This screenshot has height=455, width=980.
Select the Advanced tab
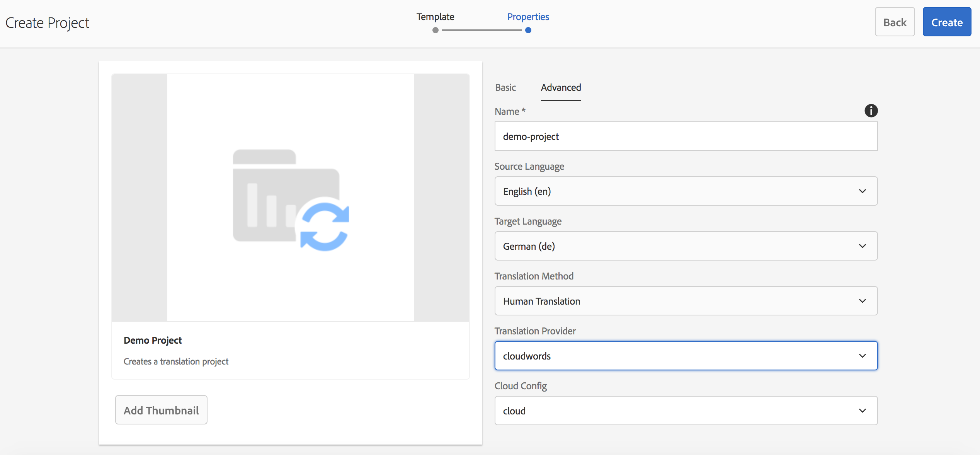click(560, 88)
